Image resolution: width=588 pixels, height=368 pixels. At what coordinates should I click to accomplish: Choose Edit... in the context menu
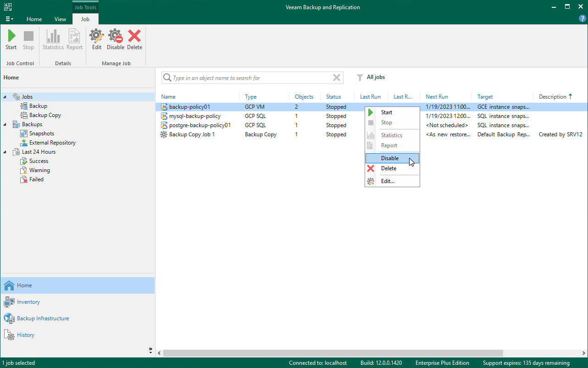392,181
